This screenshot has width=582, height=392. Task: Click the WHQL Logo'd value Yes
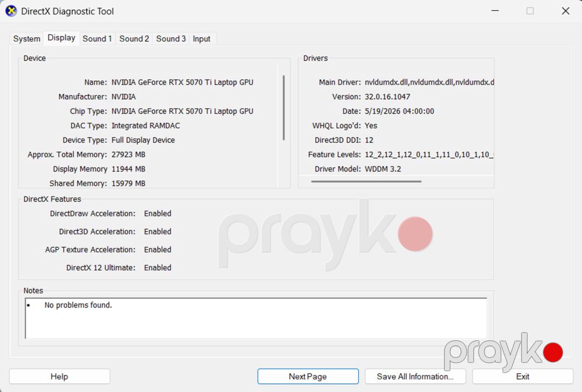pyautogui.click(x=371, y=125)
